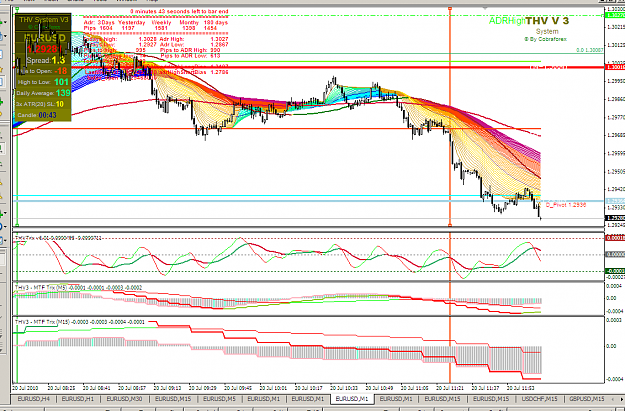The width and height of the screenshot is (625, 411).
Task: Click the '0.0 1.30087' fib level label
Action: click(x=590, y=50)
